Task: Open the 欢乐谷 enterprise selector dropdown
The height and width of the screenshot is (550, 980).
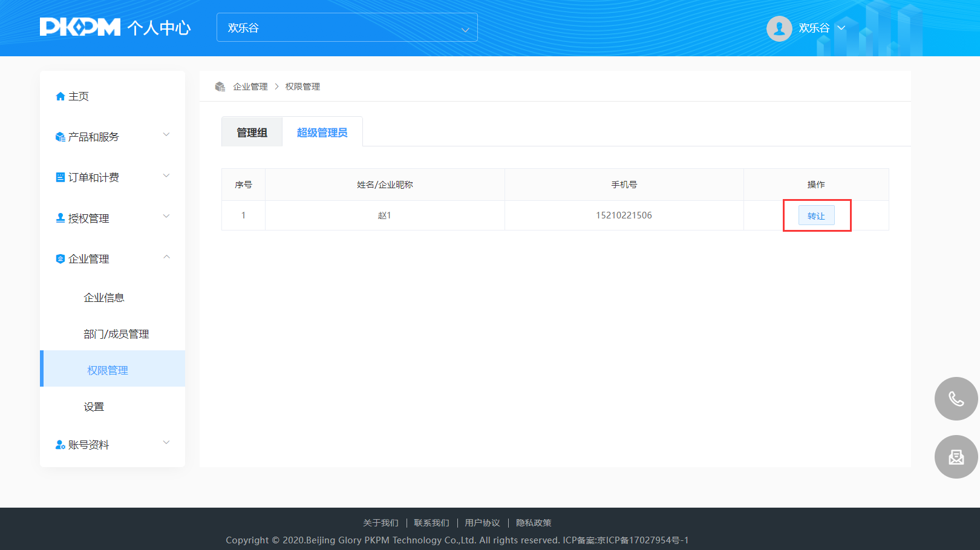Action: (x=347, y=28)
